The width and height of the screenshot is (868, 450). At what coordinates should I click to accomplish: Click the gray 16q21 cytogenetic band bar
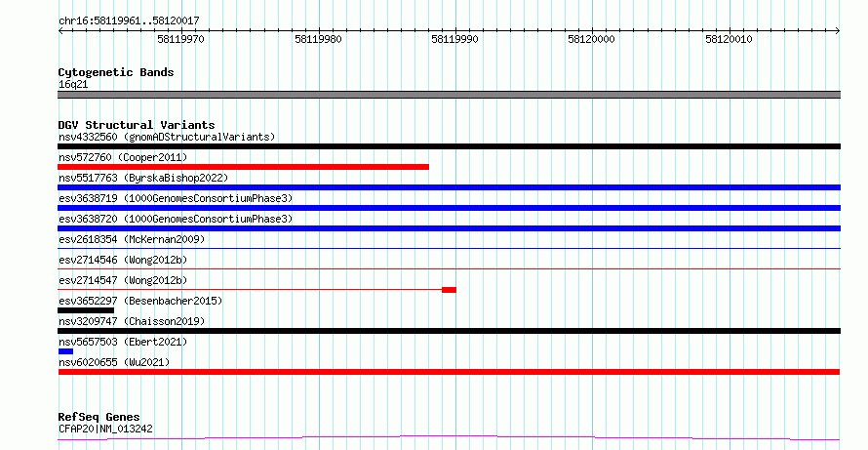449,95
